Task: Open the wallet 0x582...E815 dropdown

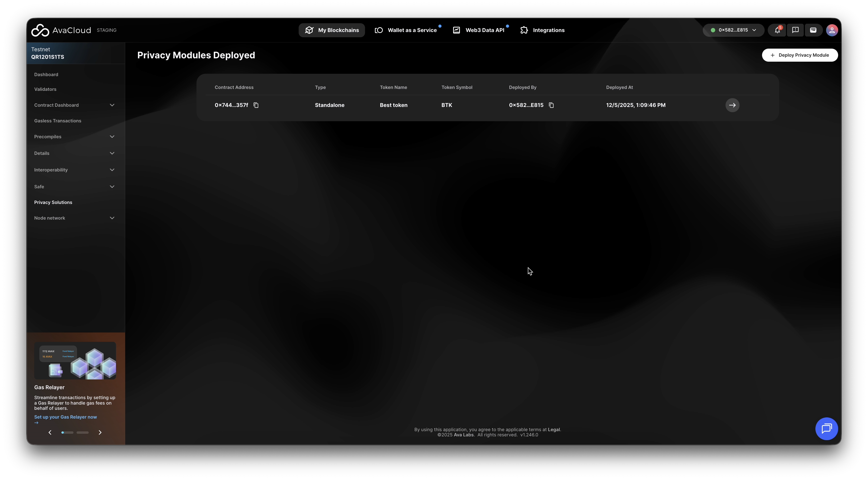Action: coord(733,30)
